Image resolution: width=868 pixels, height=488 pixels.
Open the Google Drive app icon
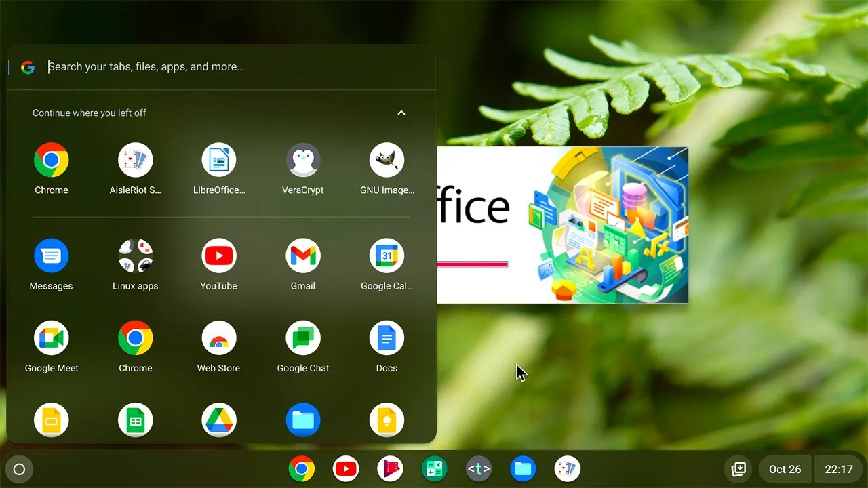pyautogui.click(x=218, y=420)
